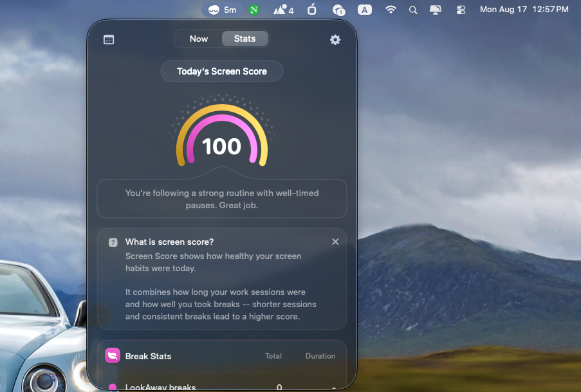Click the LookAway 5m menu bar item
The width and height of the screenshot is (581, 392).
(x=222, y=10)
